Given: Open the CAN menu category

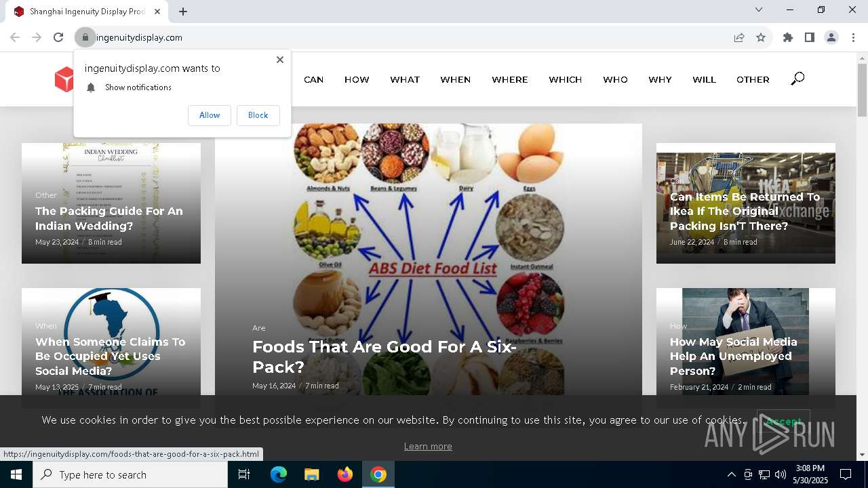Looking at the screenshot, I should point(313,79).
